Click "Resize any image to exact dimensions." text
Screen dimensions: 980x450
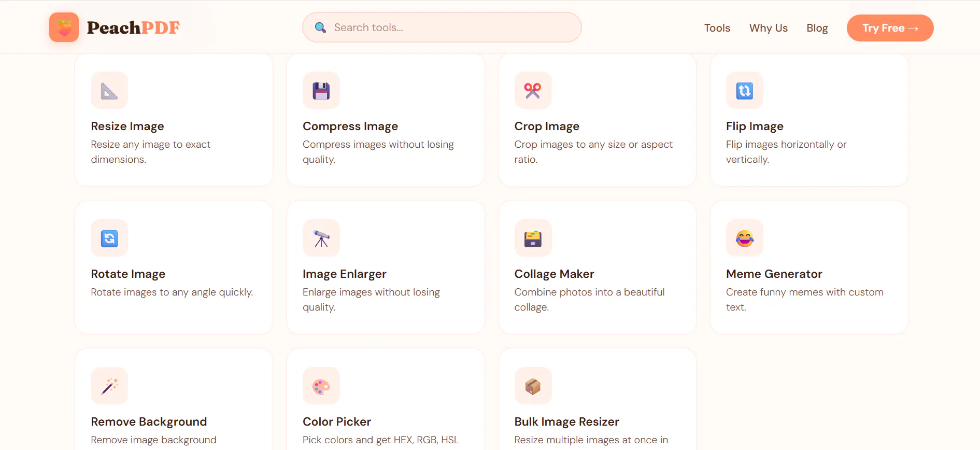[151, 152]
